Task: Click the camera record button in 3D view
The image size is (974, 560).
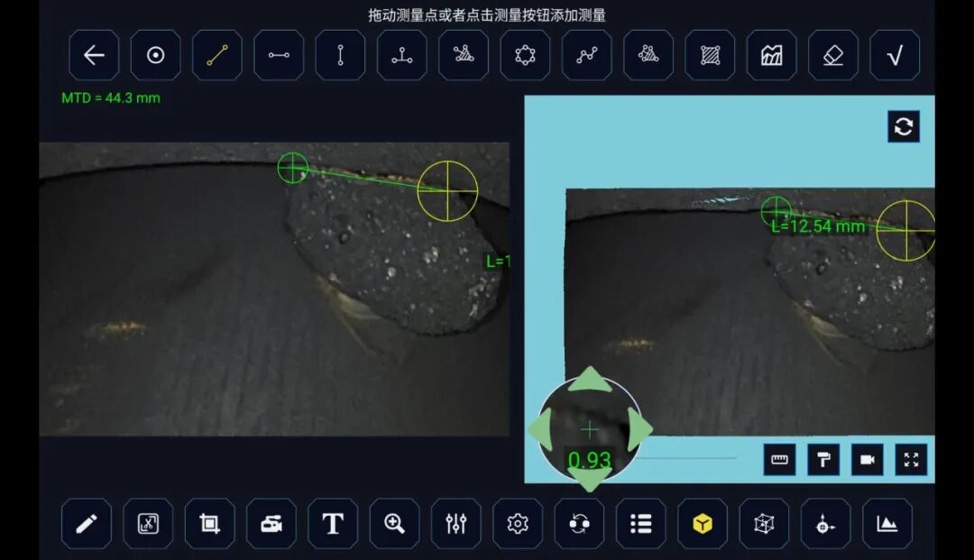Action: coord(868,459)
